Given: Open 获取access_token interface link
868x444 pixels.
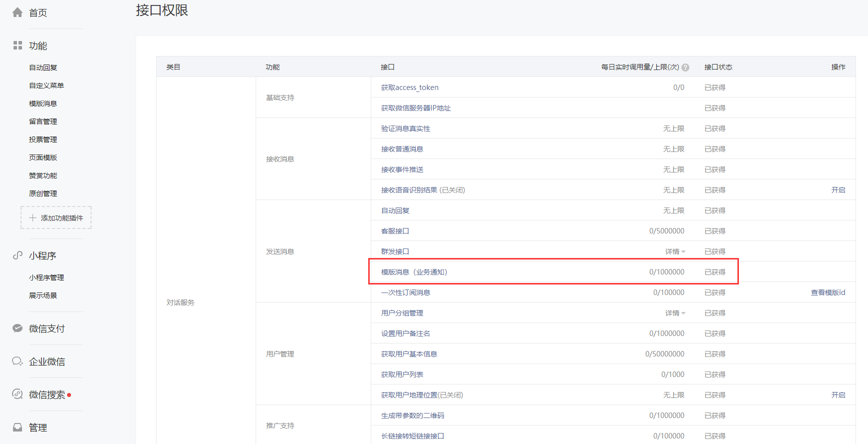Looking at the screenshot, I should [x=410, y=87].
